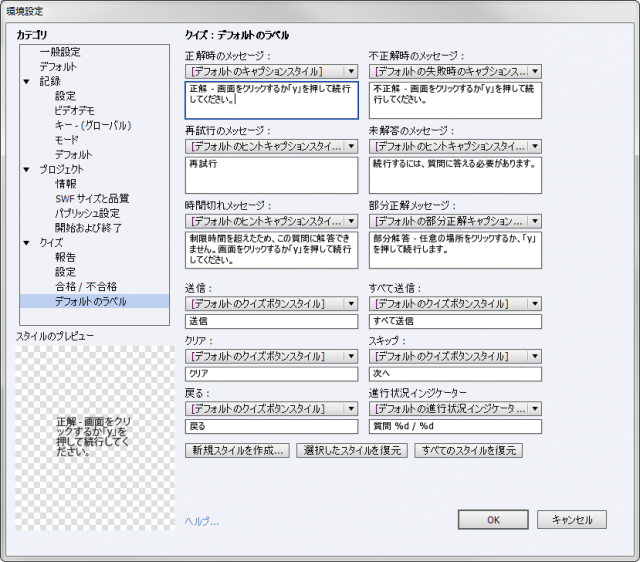
Task: Open クリア button style dropdown
Action: click(x=271, y=356)
